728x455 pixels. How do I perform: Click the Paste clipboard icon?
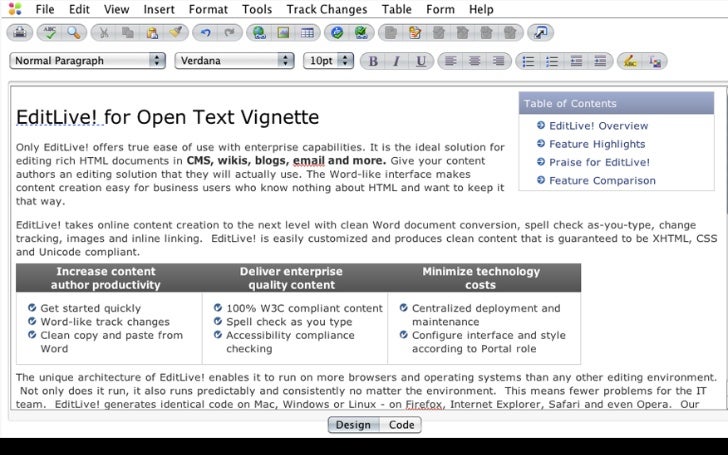[152, 32]
